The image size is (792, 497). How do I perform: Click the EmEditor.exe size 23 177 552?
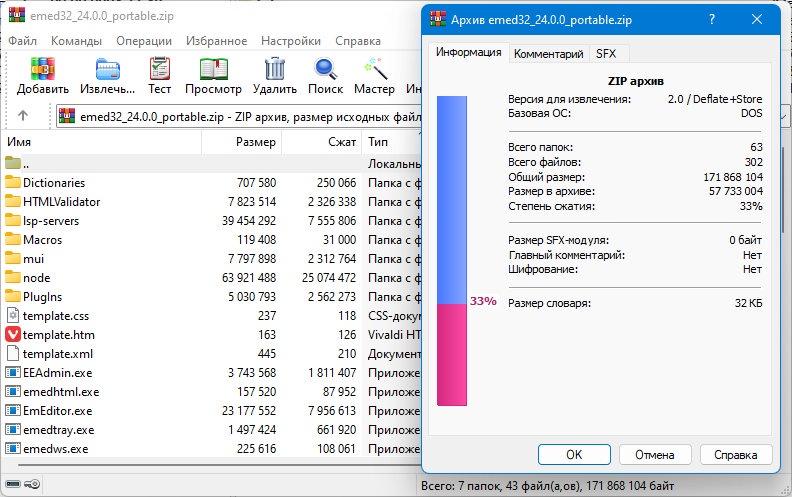click(x=249, y=411)
